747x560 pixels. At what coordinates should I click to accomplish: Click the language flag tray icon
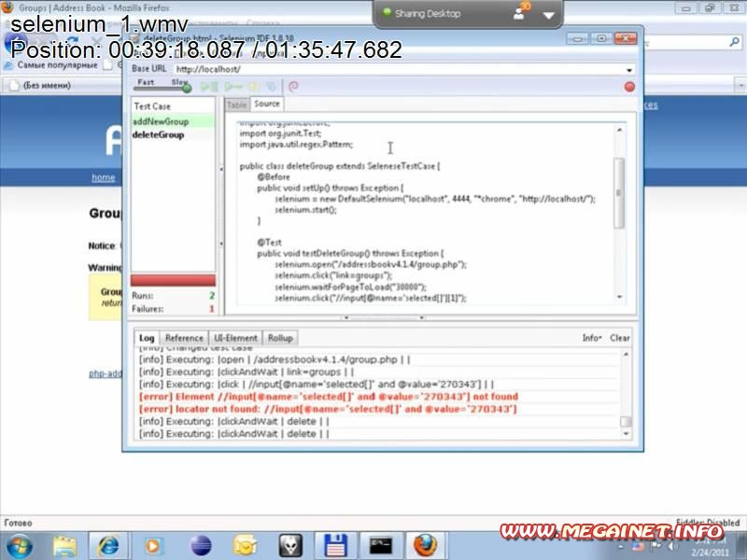(639, 546)
